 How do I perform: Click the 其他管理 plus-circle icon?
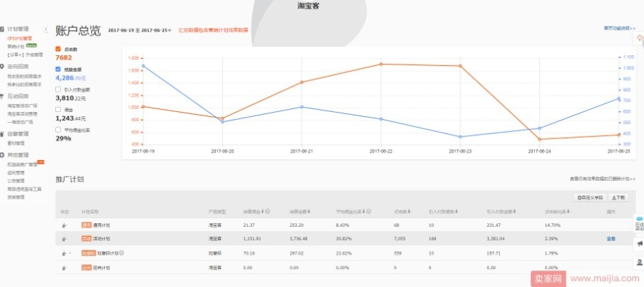tap(2, 155)
